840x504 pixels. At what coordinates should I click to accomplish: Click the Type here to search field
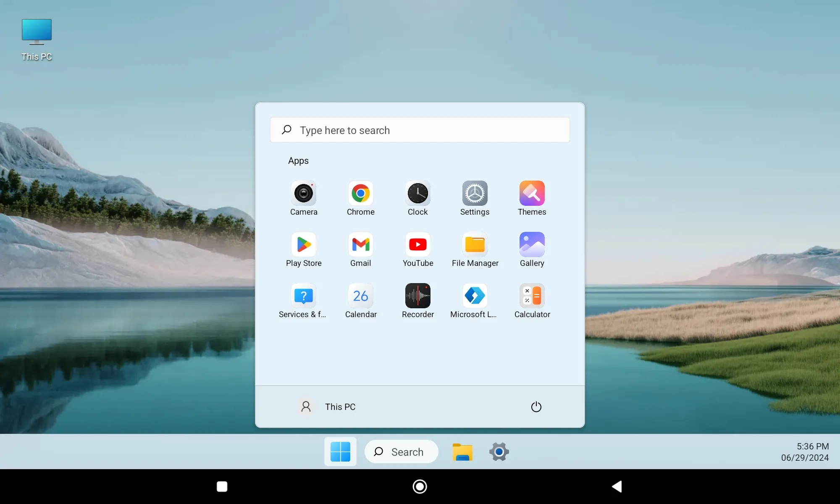point(420,130)
